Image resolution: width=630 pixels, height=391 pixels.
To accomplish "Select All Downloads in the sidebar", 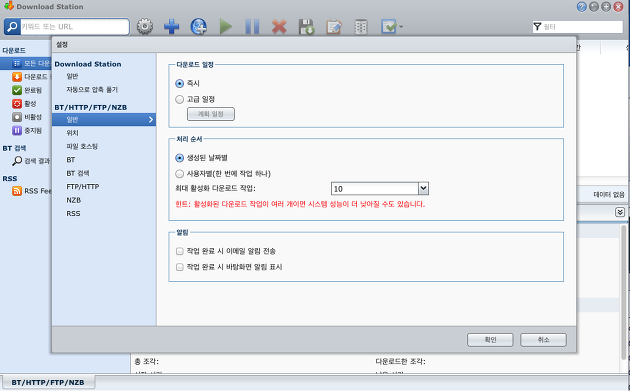I will 27,63.
